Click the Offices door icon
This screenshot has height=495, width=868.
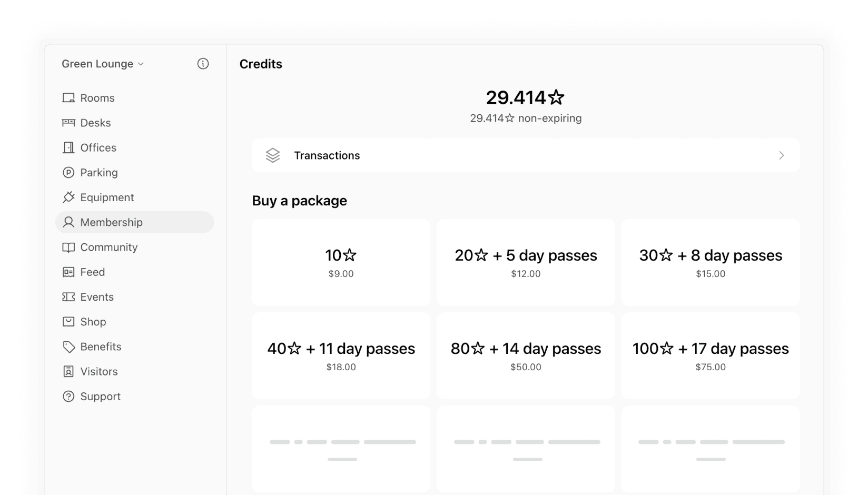tap(68, 147)
